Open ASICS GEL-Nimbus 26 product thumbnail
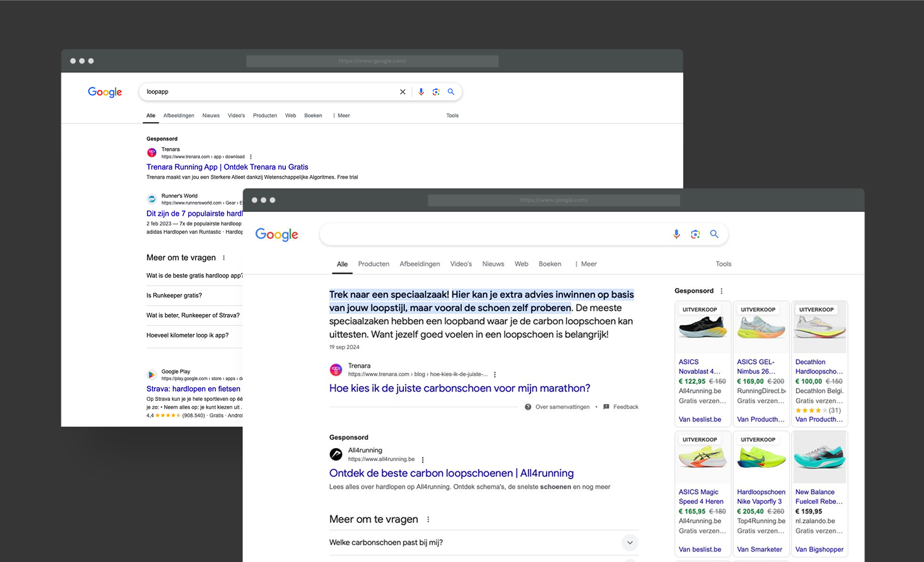The height and width of the screenshot is (562, 924). pos(761,327)
